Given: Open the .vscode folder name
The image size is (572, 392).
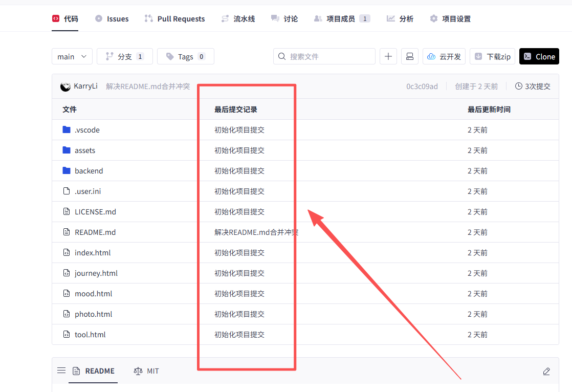Looking at the screenshot, I should click(x=87, y=130).
